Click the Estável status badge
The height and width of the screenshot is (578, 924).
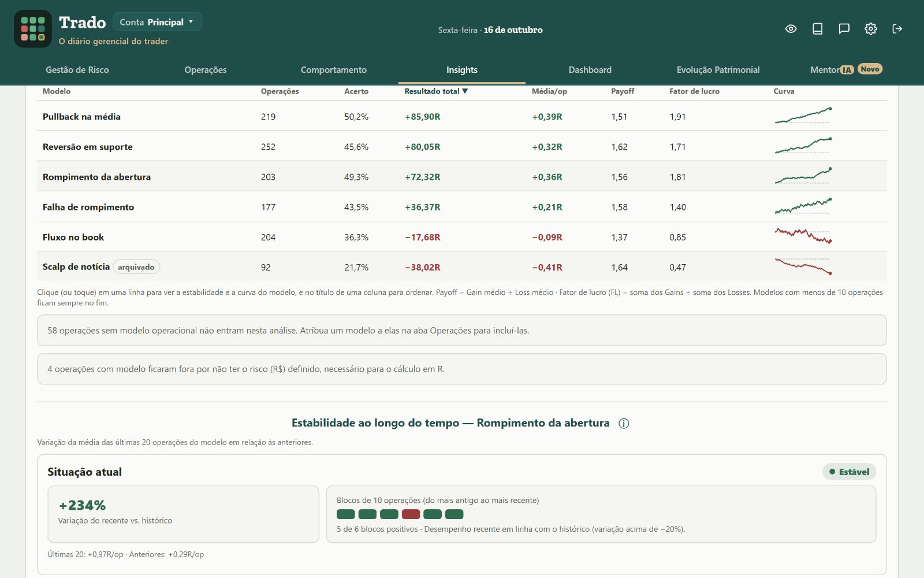point(850,472)
